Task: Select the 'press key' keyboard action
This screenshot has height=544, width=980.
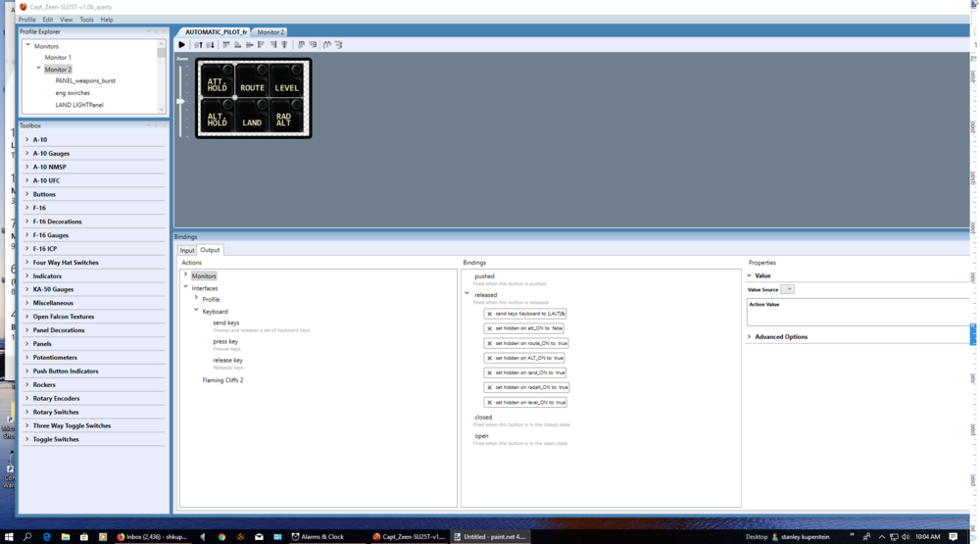Action: (225, 341)
